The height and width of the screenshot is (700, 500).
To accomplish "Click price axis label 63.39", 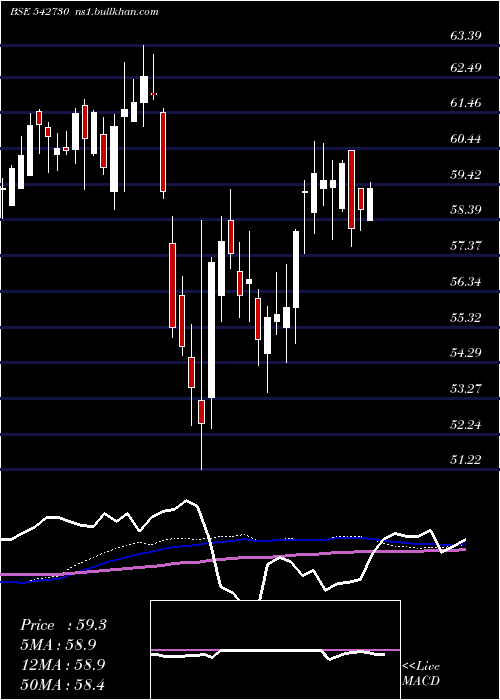I will pos(466,36).
